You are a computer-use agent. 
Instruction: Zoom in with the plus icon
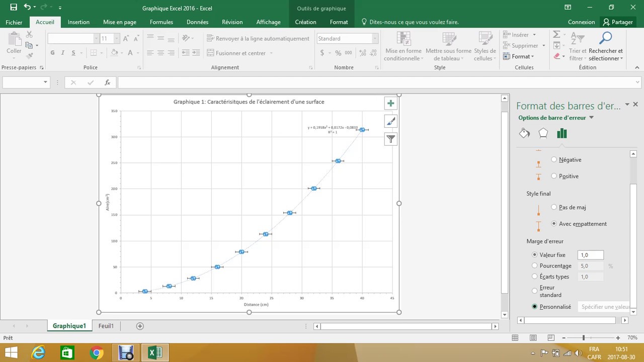point(618,338)
